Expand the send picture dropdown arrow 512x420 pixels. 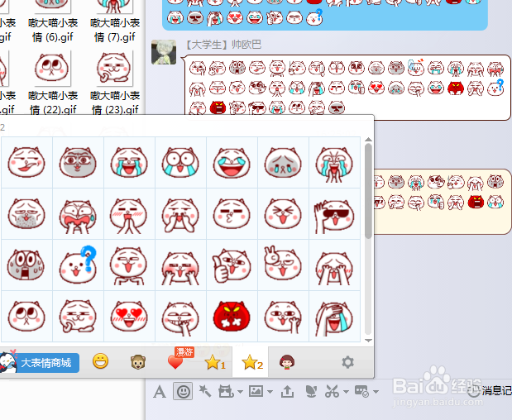click(270, 392)
